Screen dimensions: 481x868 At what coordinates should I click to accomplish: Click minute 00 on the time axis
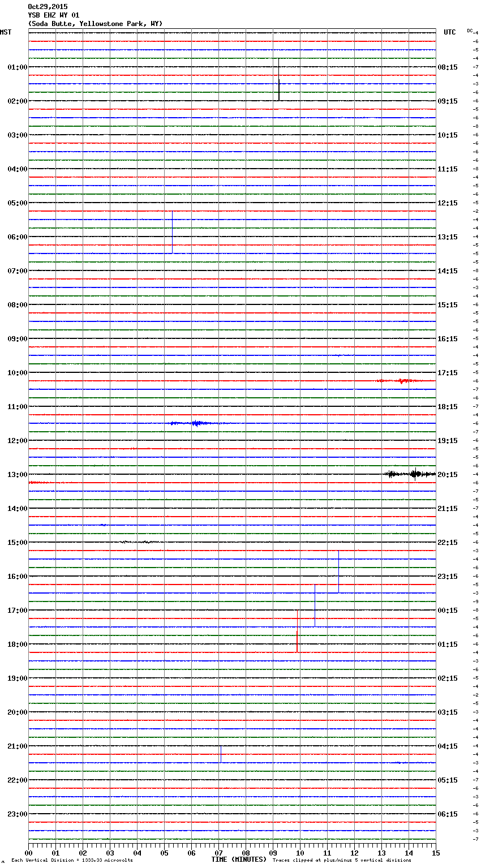click(x=28, y=853)
